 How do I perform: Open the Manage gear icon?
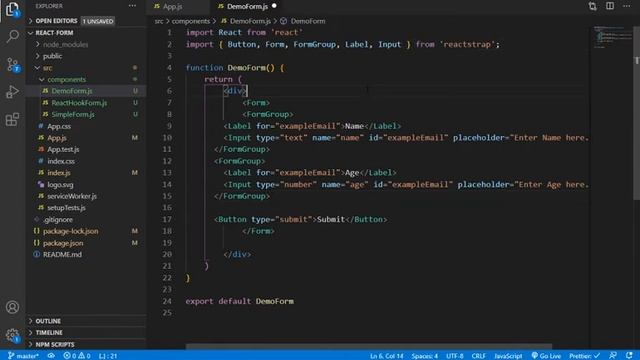(12, 336)
